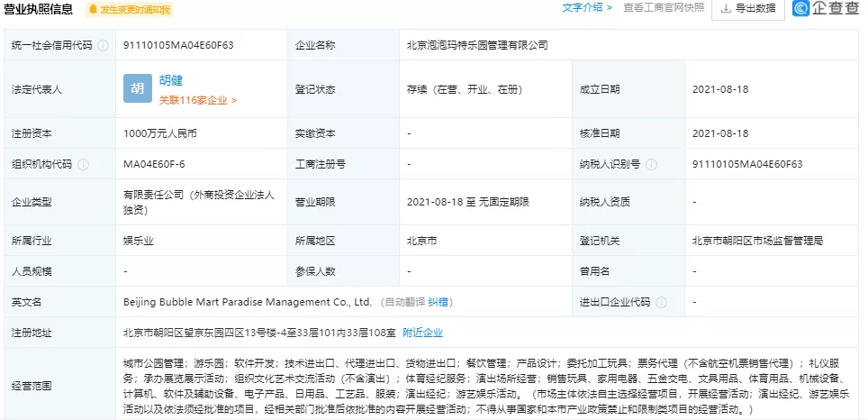Click the taxpayer ID value 91110105MA04E60F63
This screenshot has height=420, width=868.
click(x=747, y=165)
